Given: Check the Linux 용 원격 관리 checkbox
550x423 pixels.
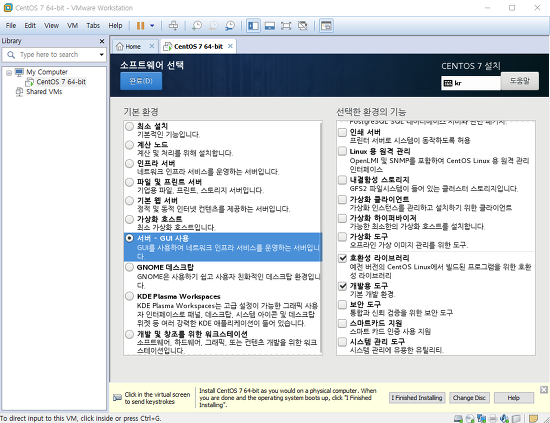Looking at the screenshot, I should click(x=342, y=151).
